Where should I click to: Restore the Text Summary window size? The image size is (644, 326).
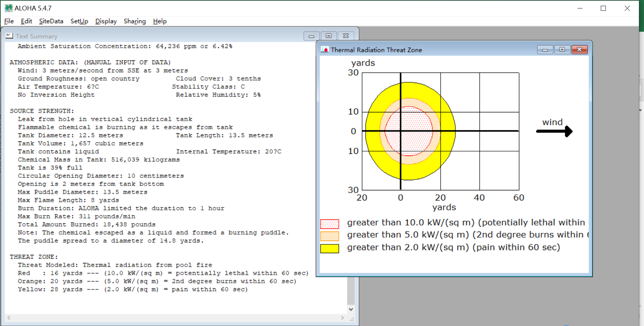(x=329, y=36)
